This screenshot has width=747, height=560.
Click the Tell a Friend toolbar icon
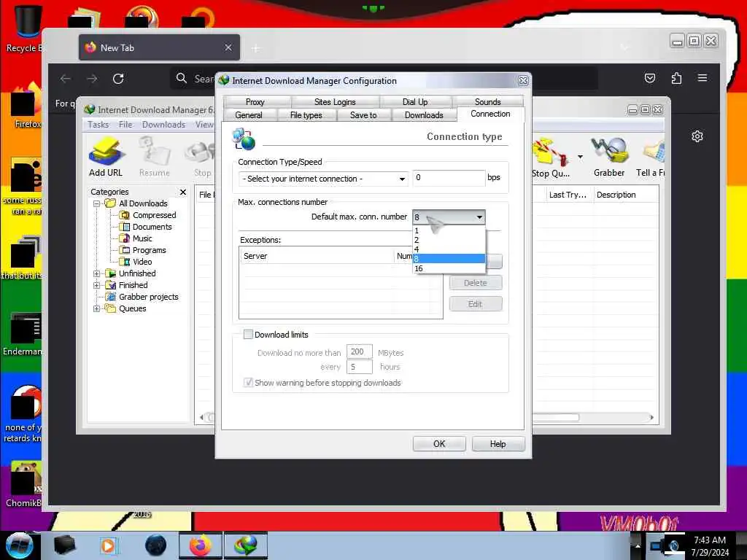[x=650, y=157]
